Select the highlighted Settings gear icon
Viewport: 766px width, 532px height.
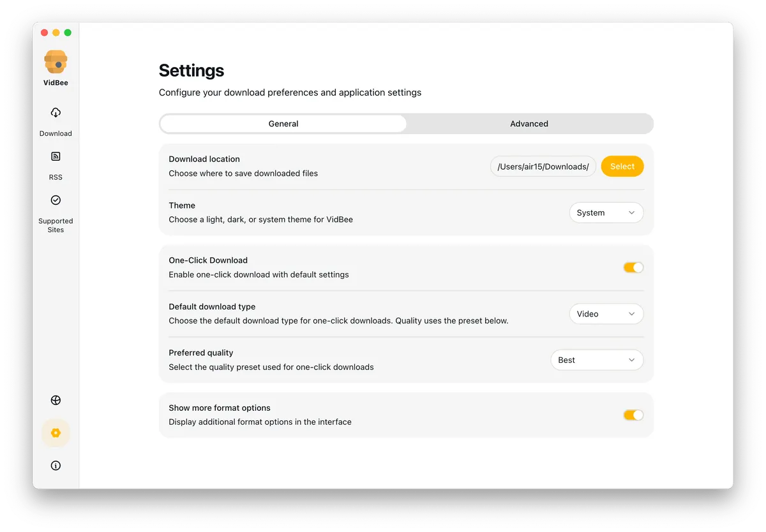tap(56, 432)
